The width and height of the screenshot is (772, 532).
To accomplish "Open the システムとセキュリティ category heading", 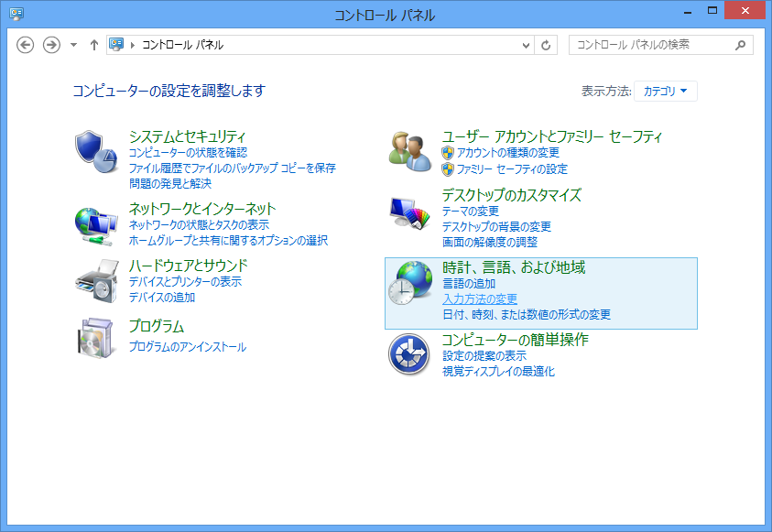I will [x=188, y=136].
